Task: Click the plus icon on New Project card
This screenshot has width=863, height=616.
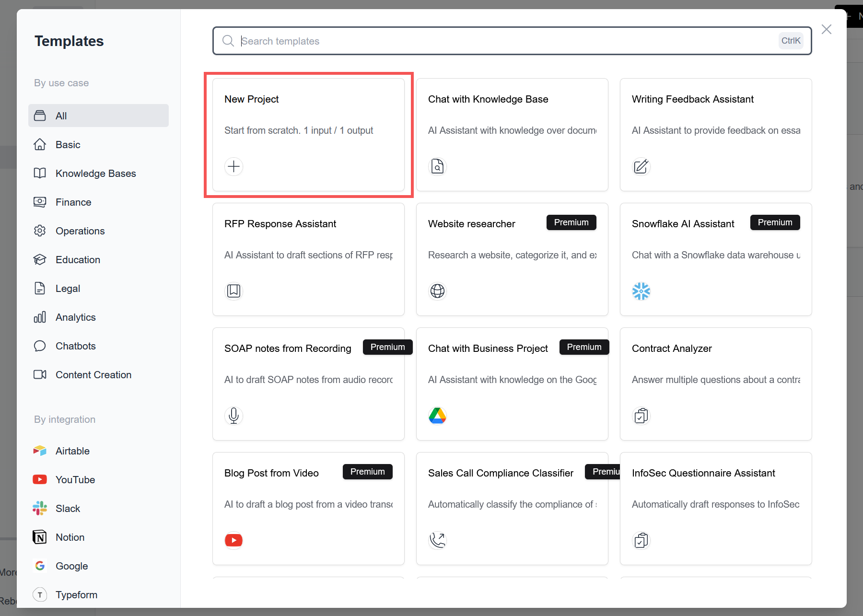Action: [233, 166]
